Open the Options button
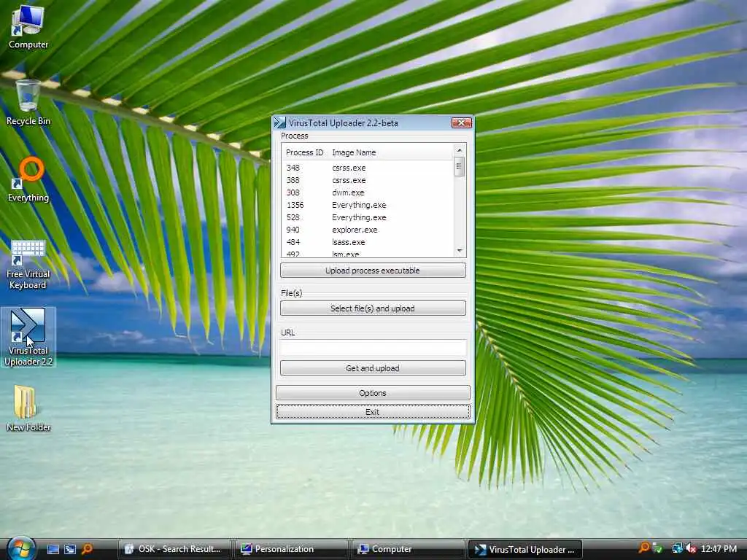This screenshot has width=747, height=560. 373,393
